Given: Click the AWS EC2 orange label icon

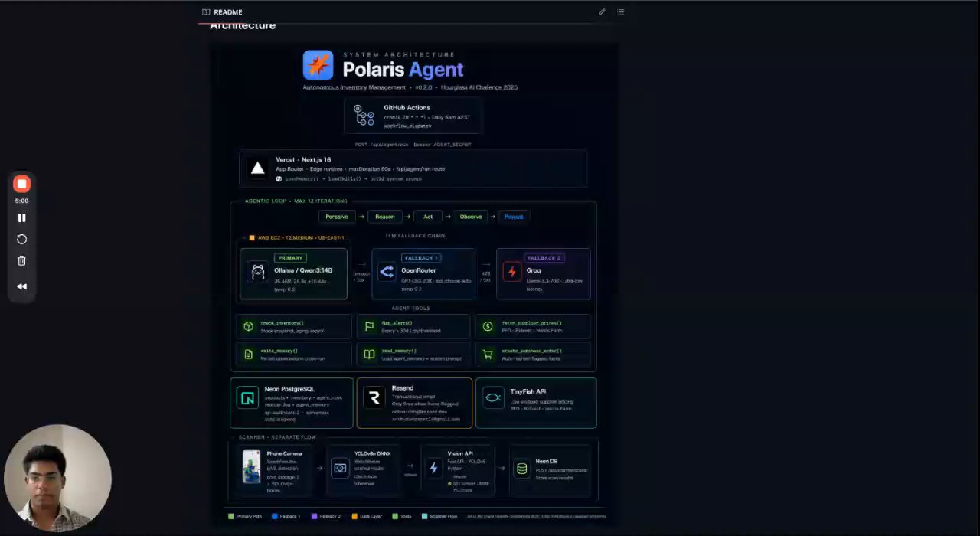Looking at the screenshot, I should 252,238.
